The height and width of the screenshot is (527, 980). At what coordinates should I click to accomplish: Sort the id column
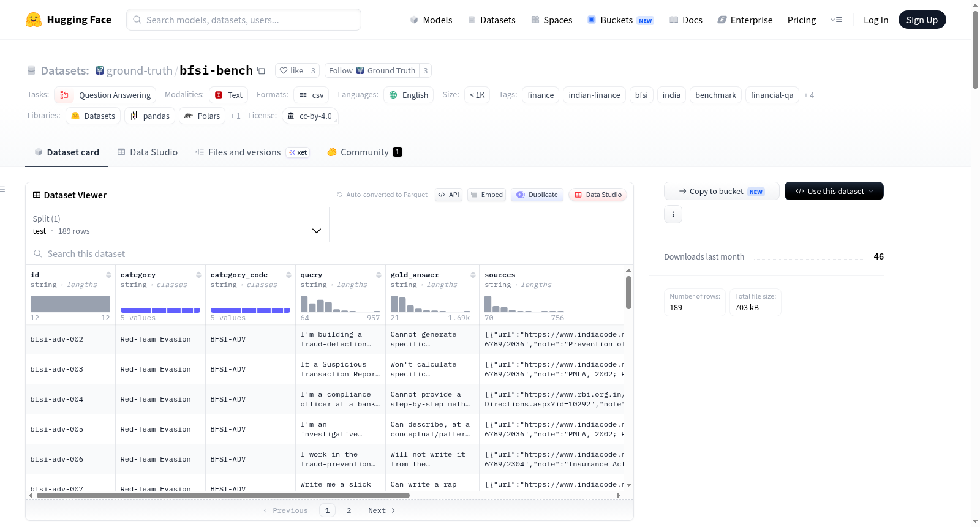[108, 275]
